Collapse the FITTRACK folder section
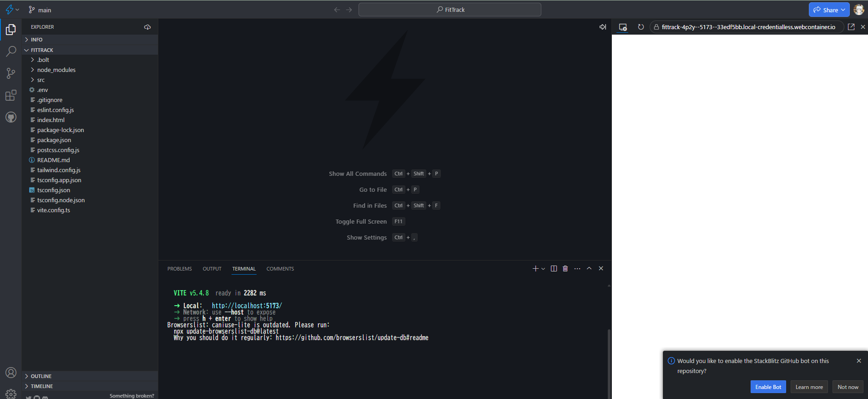868x399 pixels. tap(90, 50)
